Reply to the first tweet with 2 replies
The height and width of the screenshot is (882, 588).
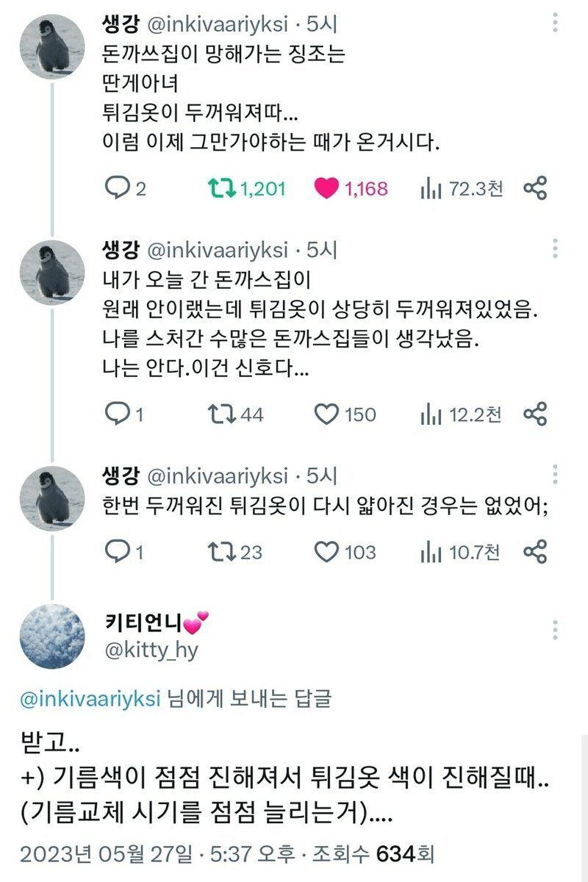pyautogui.click(x=118, y=189)
